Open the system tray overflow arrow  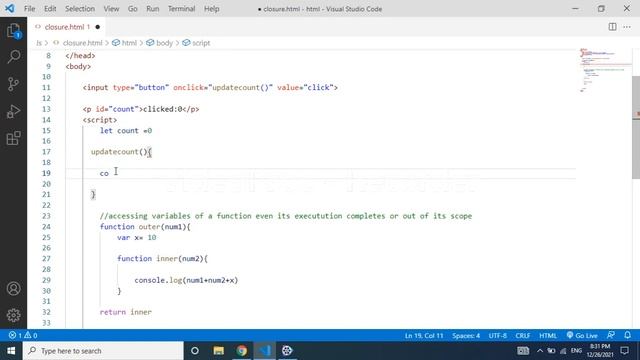540,351
